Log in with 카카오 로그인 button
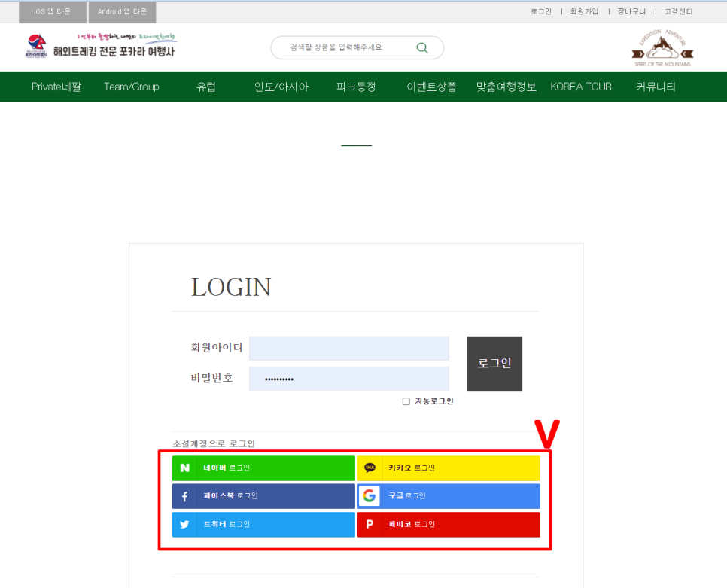Viewport: 727px width, 588px height. 449,468
